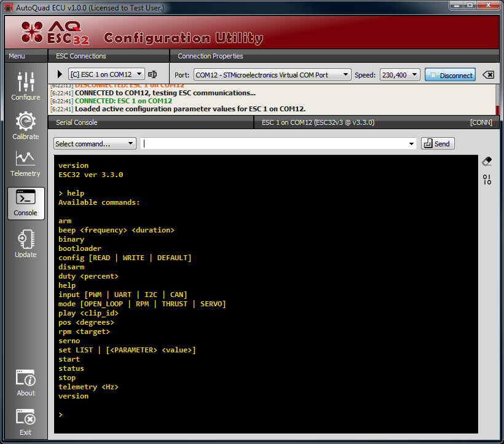Minimize the AutoQuad ECU window
504x444 pixels.
[457, 5]
